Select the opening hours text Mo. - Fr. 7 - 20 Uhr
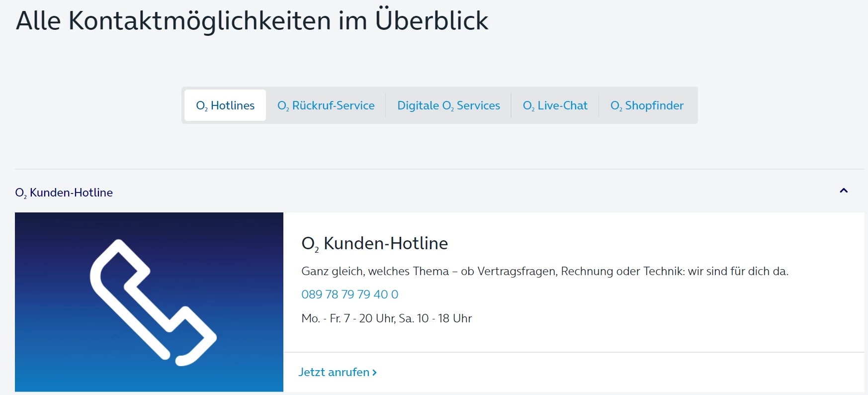 (348, 318)
